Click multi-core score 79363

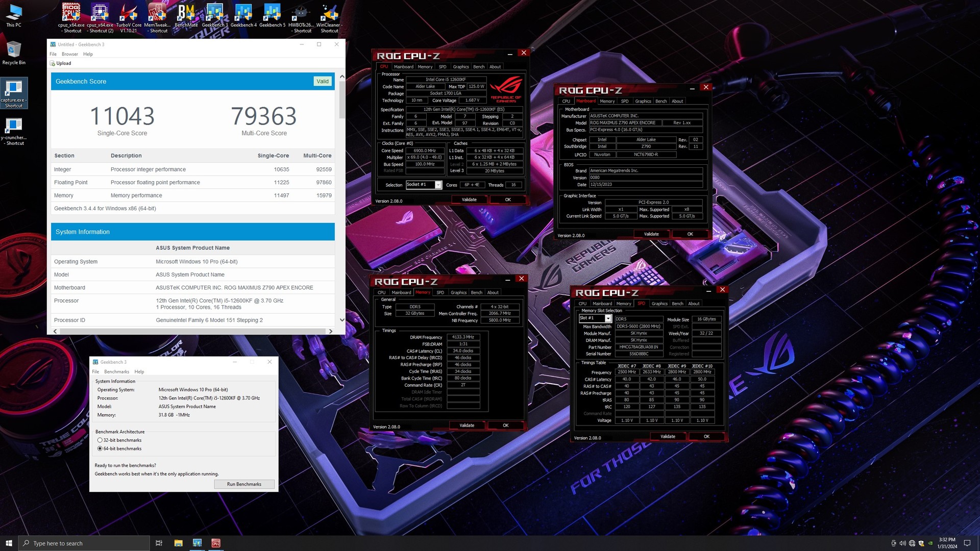(264, 116)
